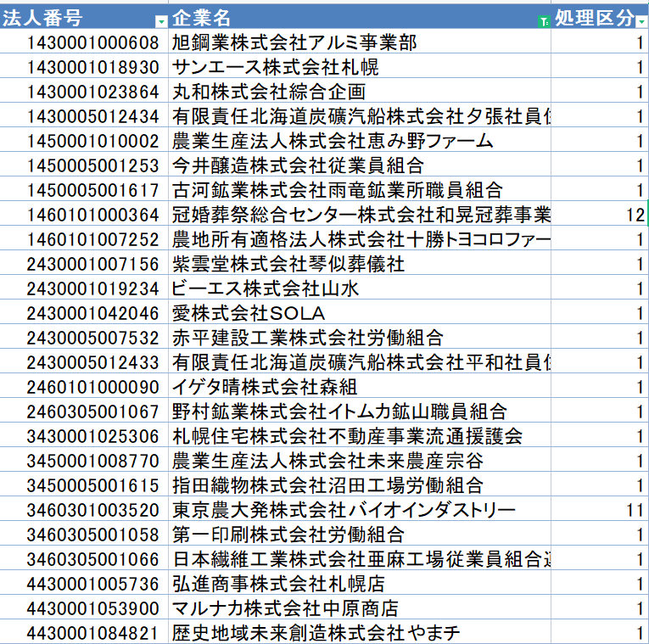This screenshot has width=649, height=644.
Task: Select cell 2430001042046
Action: [x=84, y=311]
